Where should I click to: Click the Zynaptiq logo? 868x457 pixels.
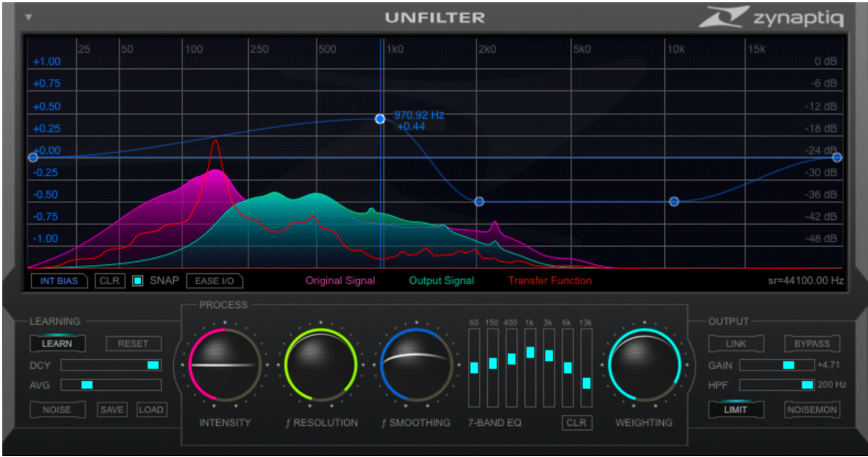[771, 18]
